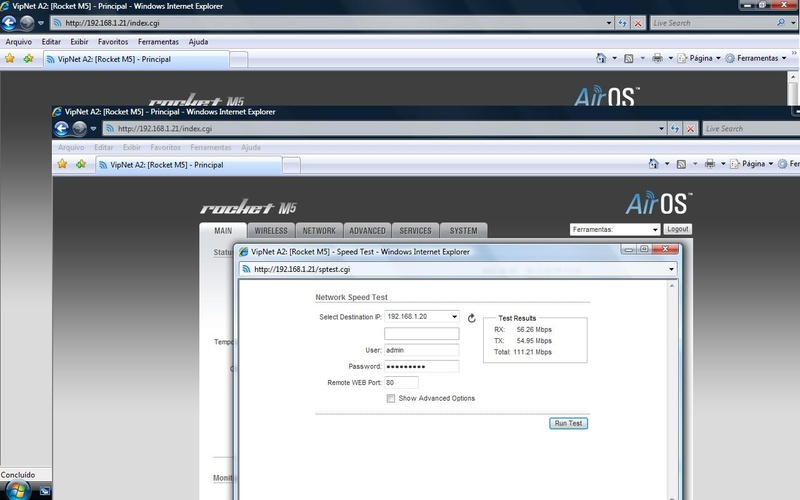Enable Show Advanced Options checkbox
Viewport: 800px width, 500px height.
point(391,398)
